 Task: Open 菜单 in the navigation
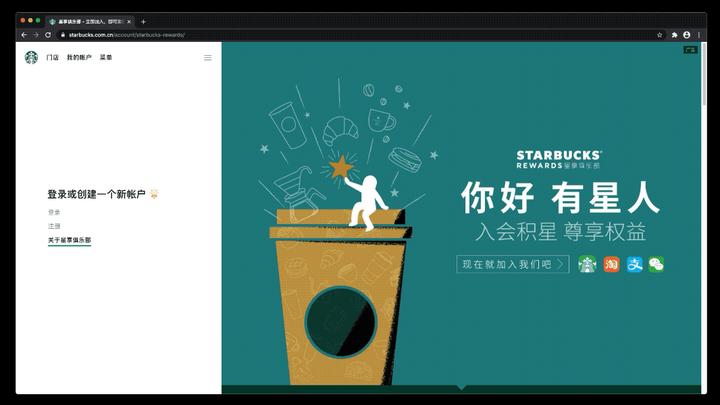pyautogui.click(x=106, y=57)
